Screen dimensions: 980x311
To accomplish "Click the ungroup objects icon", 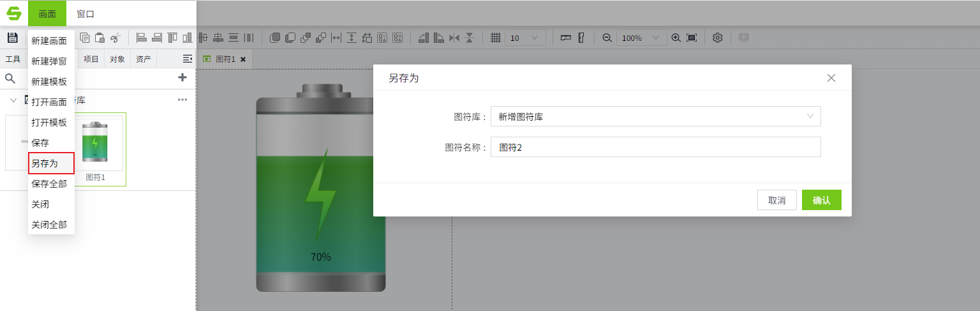I will pyautogui.click(x=397, y=38).
